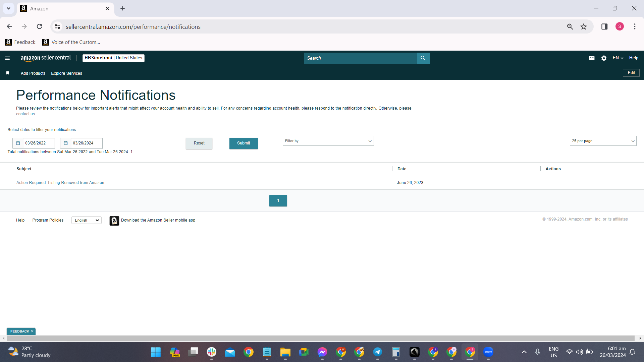This screenshot has height=362, width=644.
Task: Open the 25 per page dropdown
Action: (x=603, y=141)
